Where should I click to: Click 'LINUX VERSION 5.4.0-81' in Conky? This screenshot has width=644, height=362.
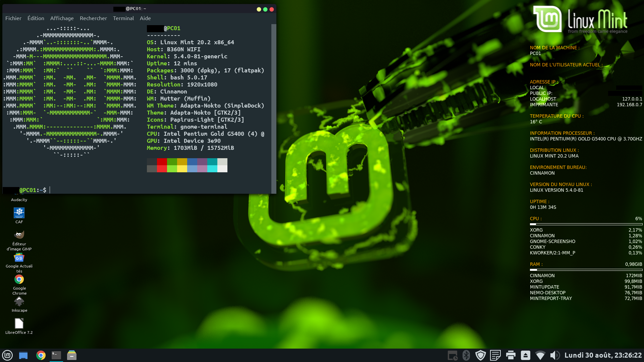point(556,190)
